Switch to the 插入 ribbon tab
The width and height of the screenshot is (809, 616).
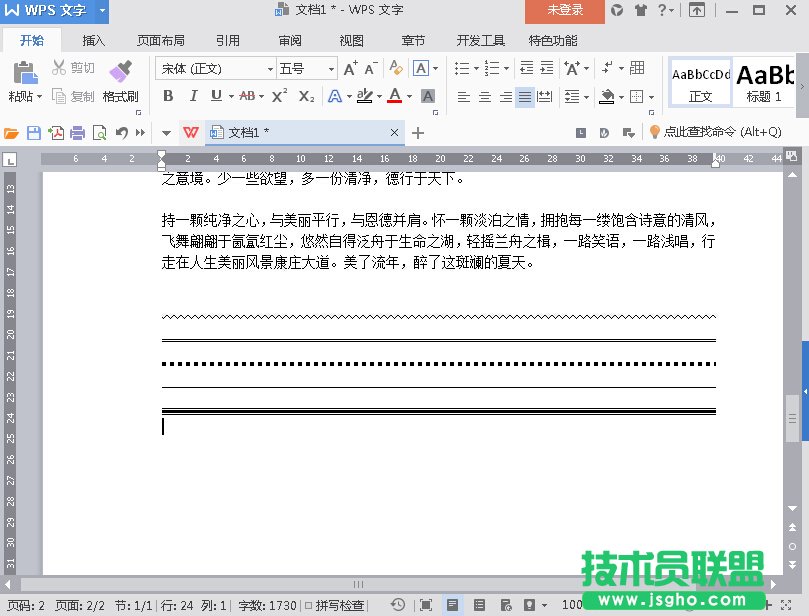[94, 41]
